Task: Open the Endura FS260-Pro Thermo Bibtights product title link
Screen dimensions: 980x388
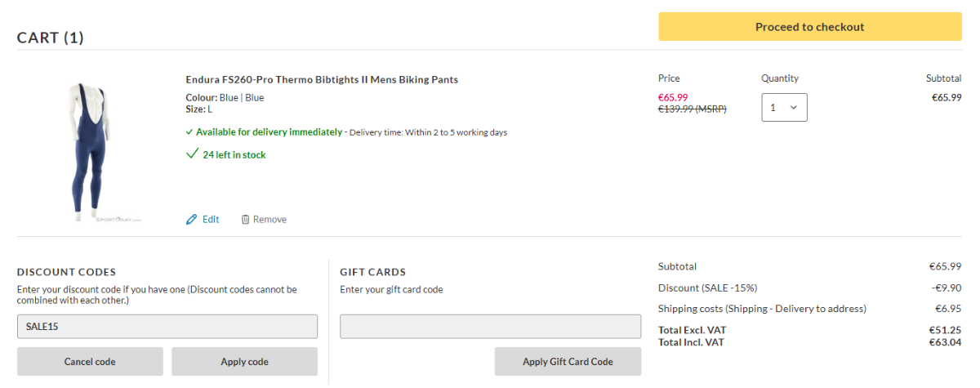Action: point(322,79)
